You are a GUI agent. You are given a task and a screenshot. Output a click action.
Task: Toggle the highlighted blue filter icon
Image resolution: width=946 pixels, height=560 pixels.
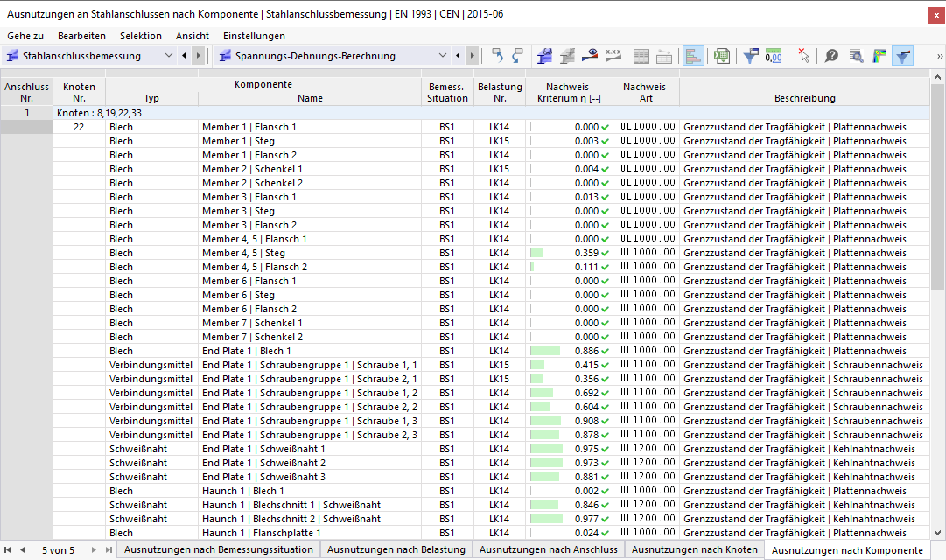coord(902,56)
